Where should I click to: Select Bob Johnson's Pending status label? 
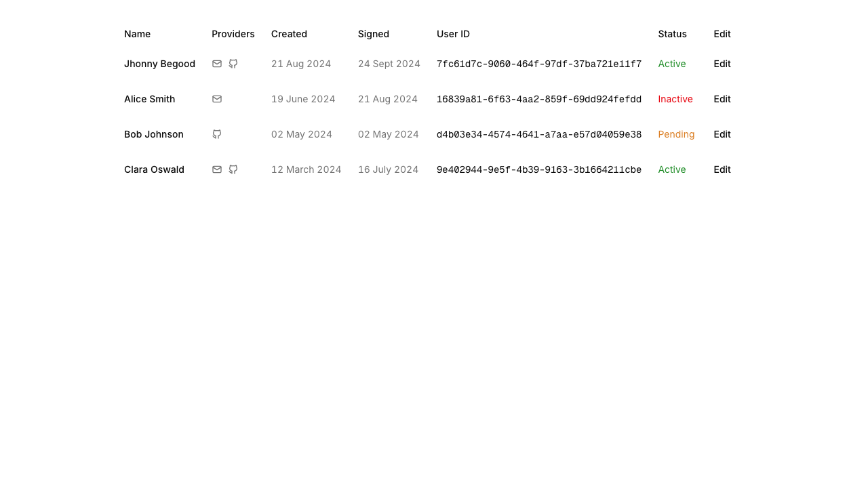tap(676, 134)
